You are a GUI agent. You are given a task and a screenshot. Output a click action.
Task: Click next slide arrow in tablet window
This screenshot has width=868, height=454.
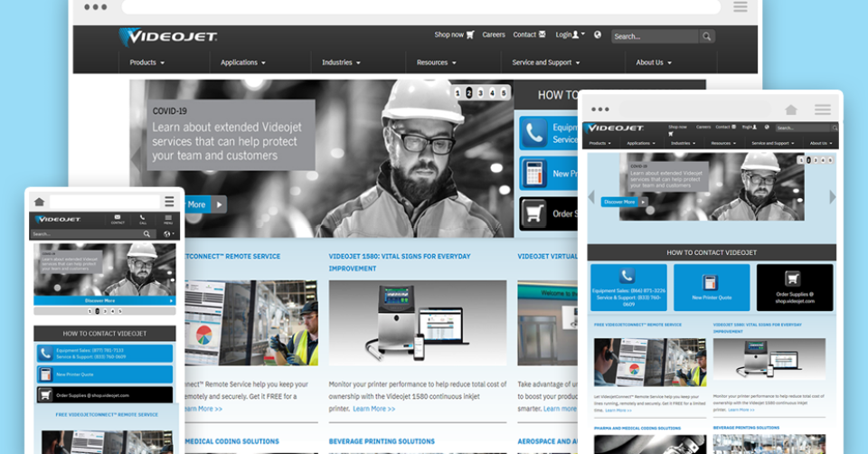tap(832, 196)
